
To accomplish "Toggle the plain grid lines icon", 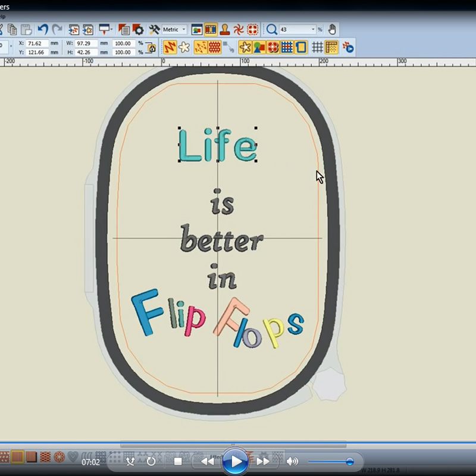I will pos(317,48).
